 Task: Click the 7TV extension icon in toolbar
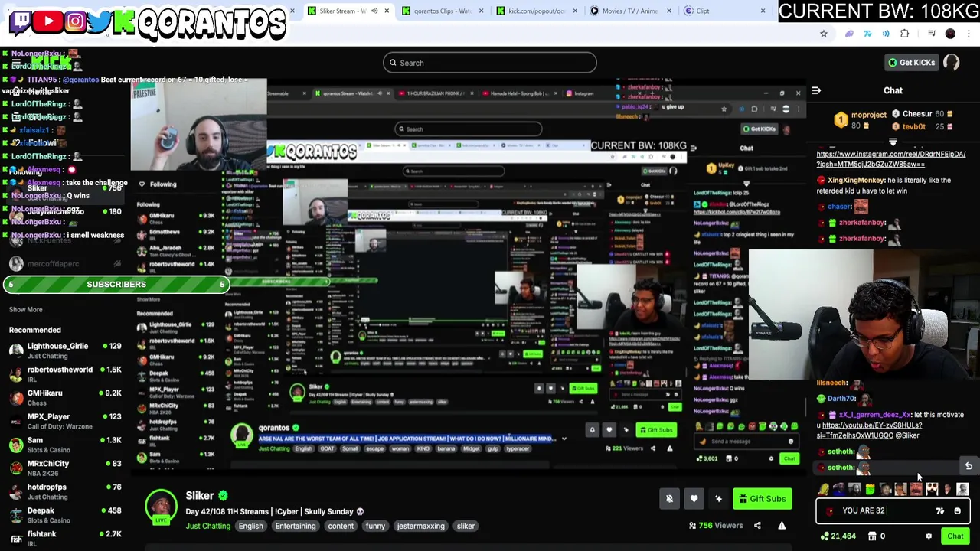(x=867, y=34)
